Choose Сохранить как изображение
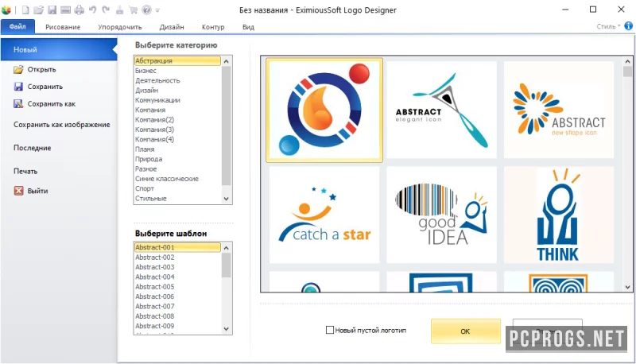Image resolution: width=636 pixels, height=364 pixels. point(62,125)
